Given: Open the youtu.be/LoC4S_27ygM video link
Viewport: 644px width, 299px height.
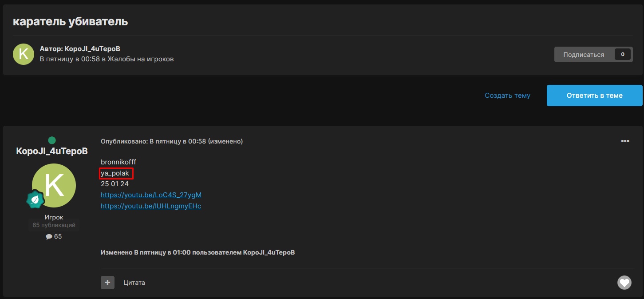Looking at the screenshot, I should [151, 195].
